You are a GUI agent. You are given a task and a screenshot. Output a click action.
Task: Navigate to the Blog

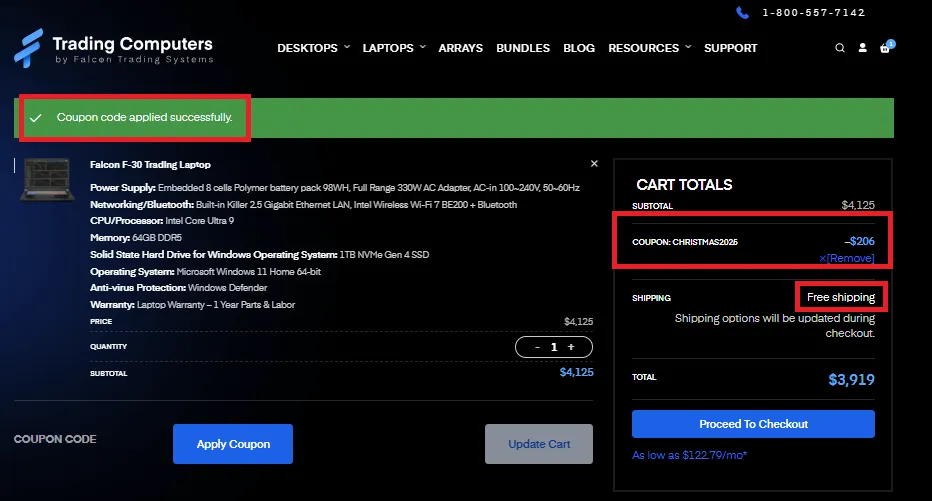pos(579,48)
